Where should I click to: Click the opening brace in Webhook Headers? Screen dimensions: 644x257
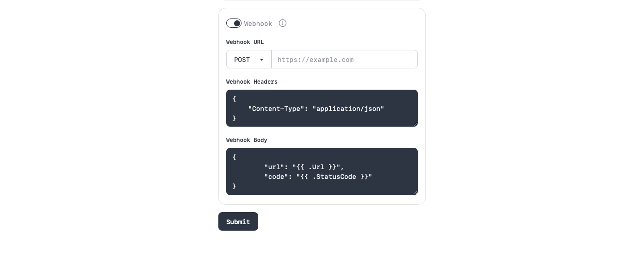click(234, 99)
